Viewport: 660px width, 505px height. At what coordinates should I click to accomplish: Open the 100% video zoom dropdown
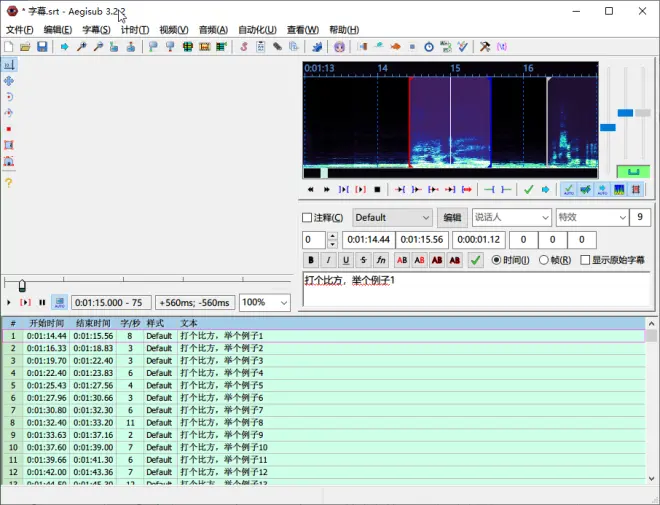click(265, 303)
